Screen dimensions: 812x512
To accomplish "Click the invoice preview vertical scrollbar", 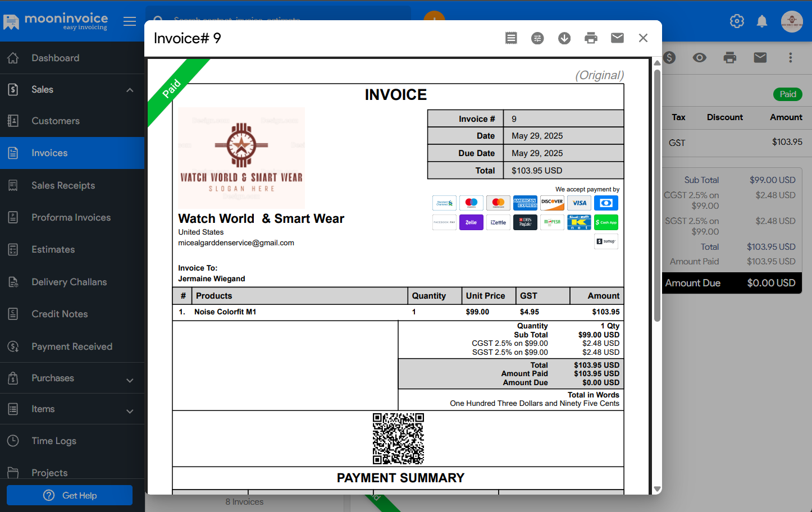I will tap(657, 191).
